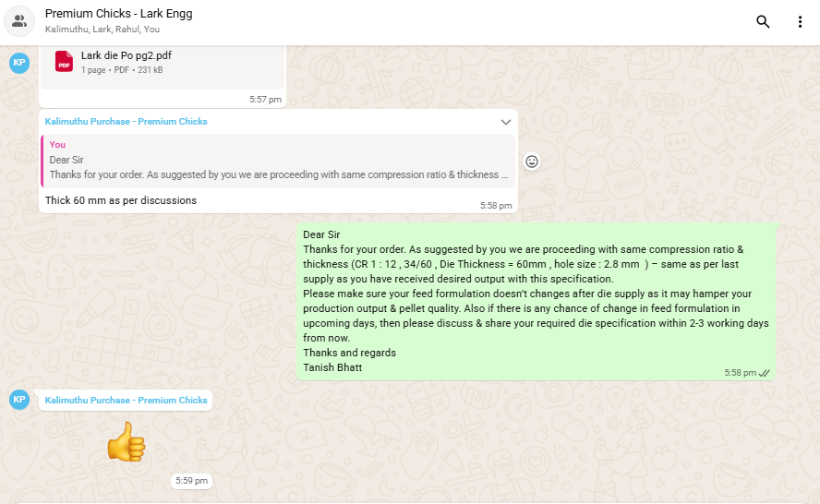Open the Lark die Po pg2.pdf attachment
This screenshot has width=820, height=504.
tap(127, 55)
